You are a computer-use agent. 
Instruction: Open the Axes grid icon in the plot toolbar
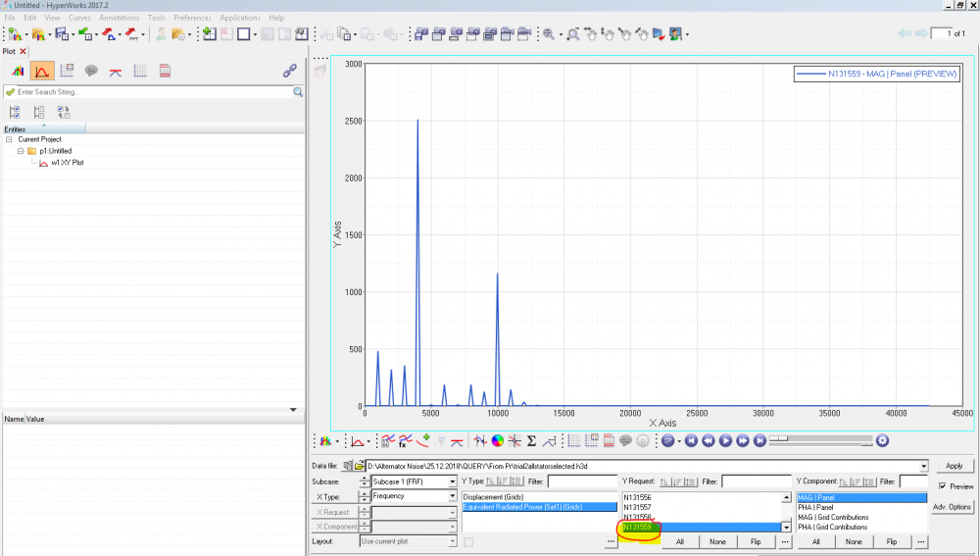573,441
